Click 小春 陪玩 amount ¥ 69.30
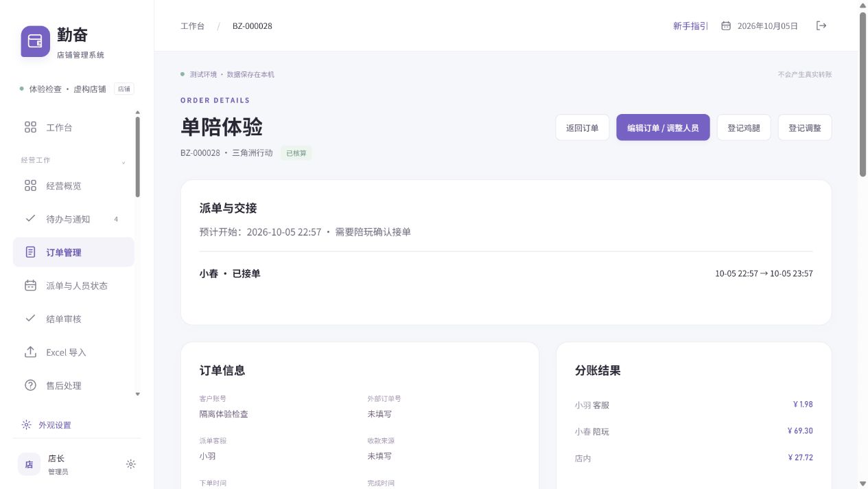The height and width of the screenshot is (489, 868). click(x=800, y=431)
